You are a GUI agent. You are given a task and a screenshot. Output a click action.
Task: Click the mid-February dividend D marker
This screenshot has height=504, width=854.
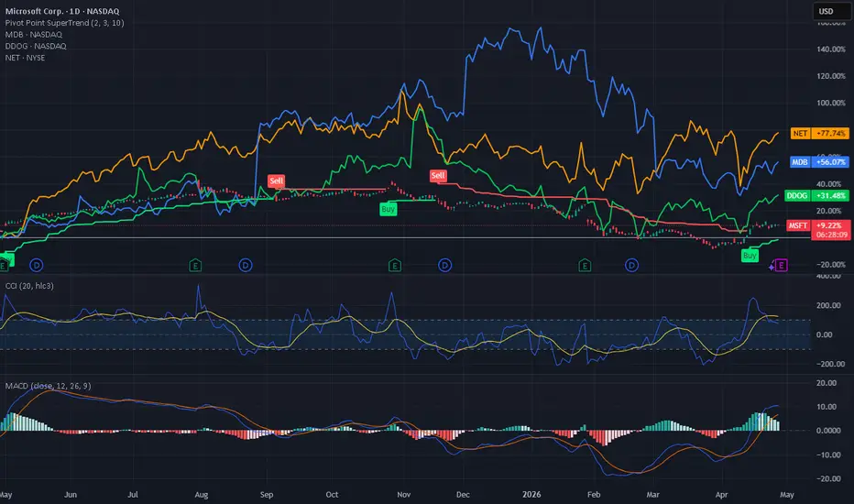[631, 266]
